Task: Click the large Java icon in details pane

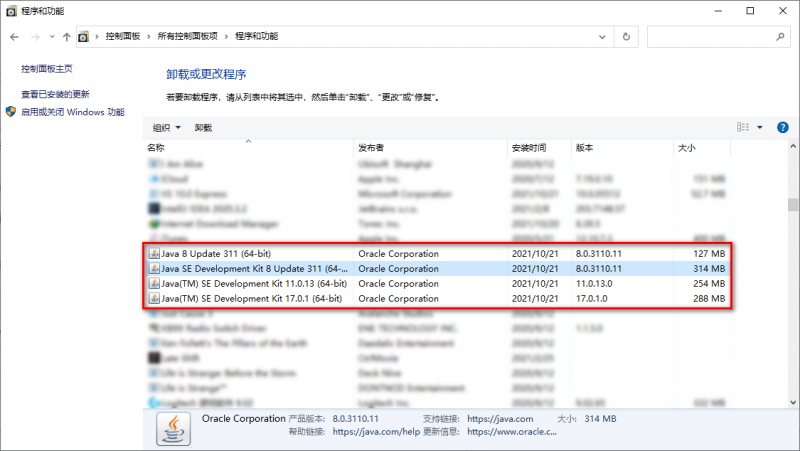Action: tap(173, 429)
